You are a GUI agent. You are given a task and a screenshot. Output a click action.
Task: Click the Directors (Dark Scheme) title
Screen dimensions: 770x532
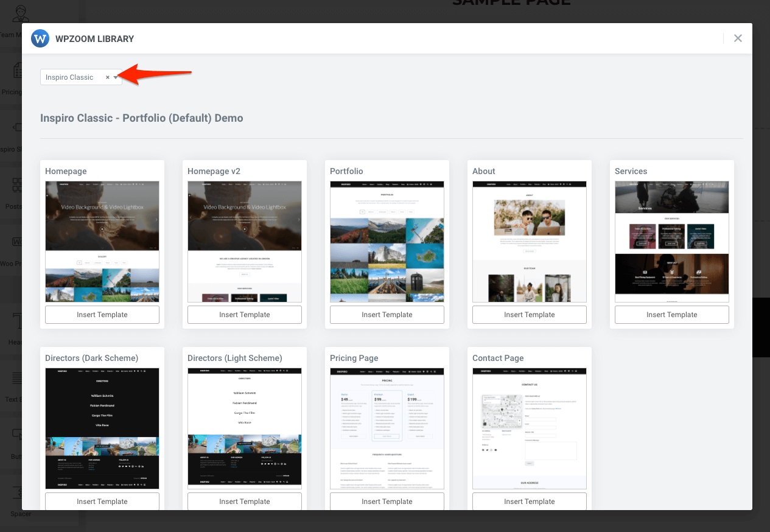(91, 358)
